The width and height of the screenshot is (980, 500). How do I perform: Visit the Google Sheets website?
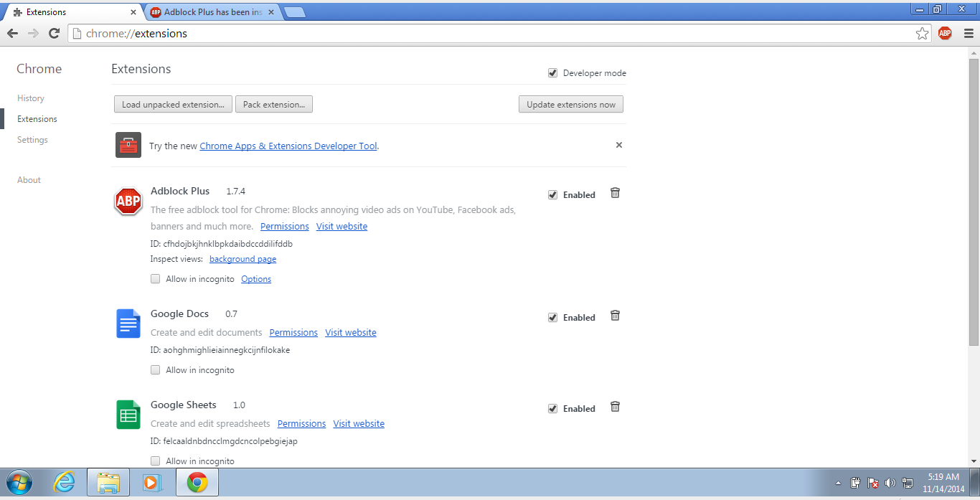tap(359, 424)
